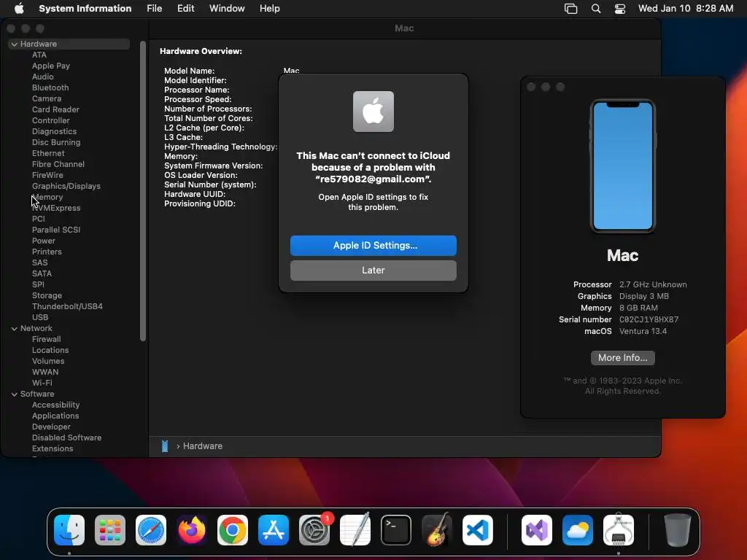Image resolution: width=747 pixels, height=560 pixels.
Task: Select Printers in the sidebar
Action: [47, 252]
